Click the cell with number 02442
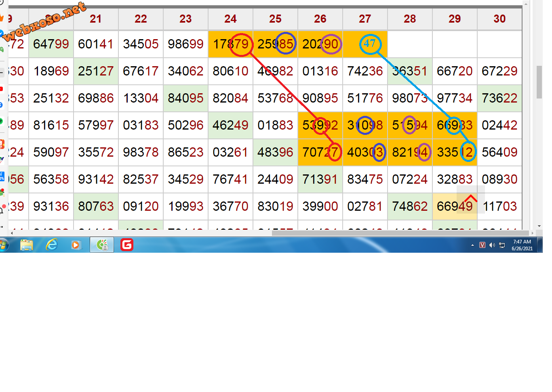552x392 pixels. (499, 125)
